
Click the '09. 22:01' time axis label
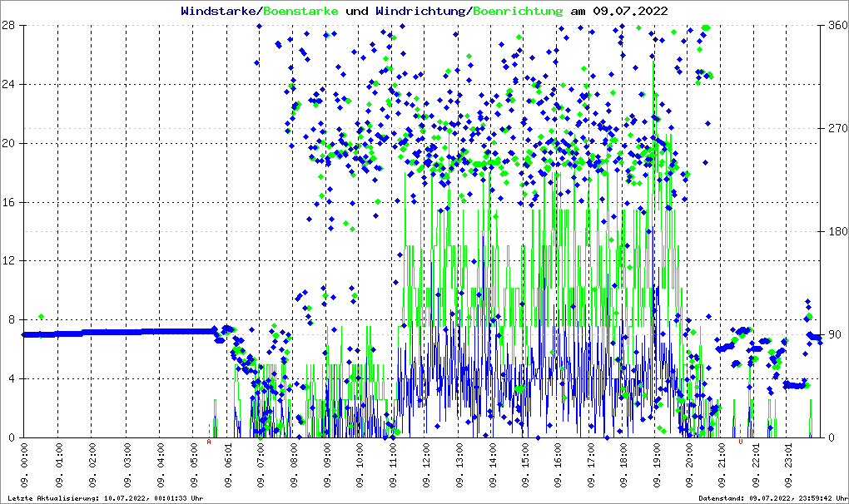(x=757, y=470)
